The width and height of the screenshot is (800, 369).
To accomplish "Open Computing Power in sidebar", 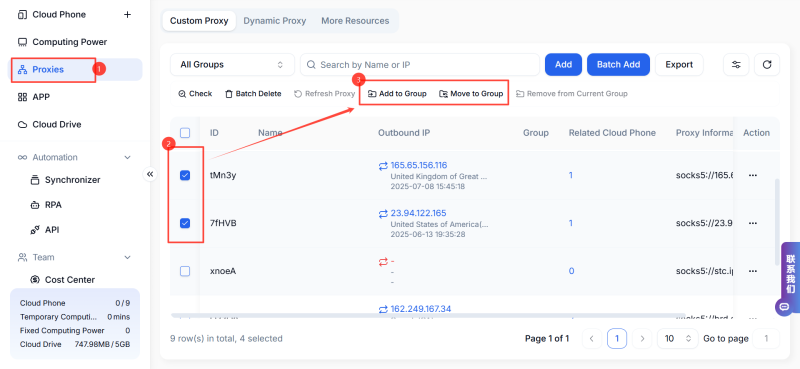I will [x=69, y=42].
